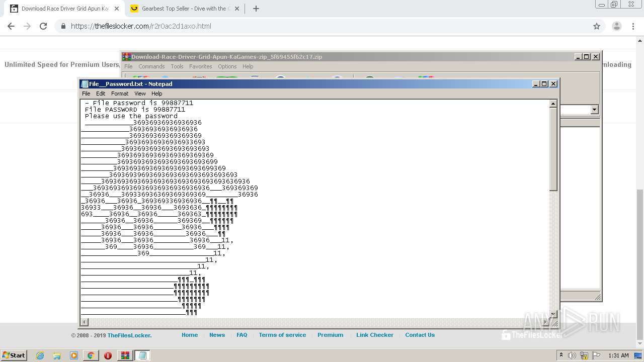This screenshot has width=644, height=362.
Task: Click the Notepad scroll-up arrow
Action: pos(553,104)
